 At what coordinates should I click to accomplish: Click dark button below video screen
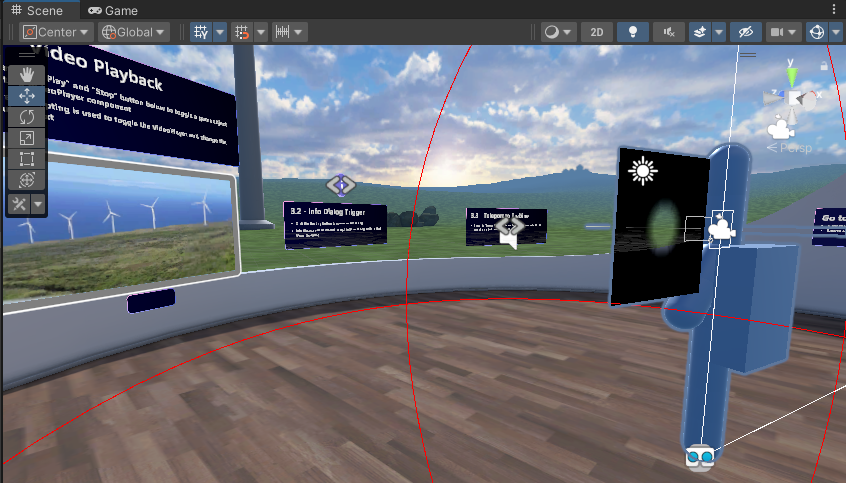151,301
